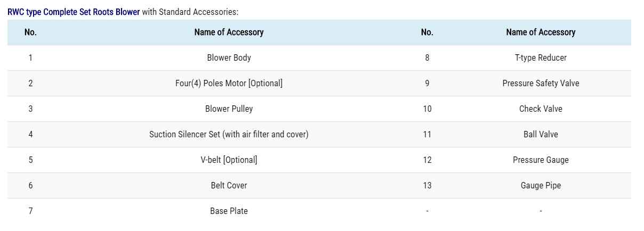Select the 'Check Valve' cell

tap(541, 109)
